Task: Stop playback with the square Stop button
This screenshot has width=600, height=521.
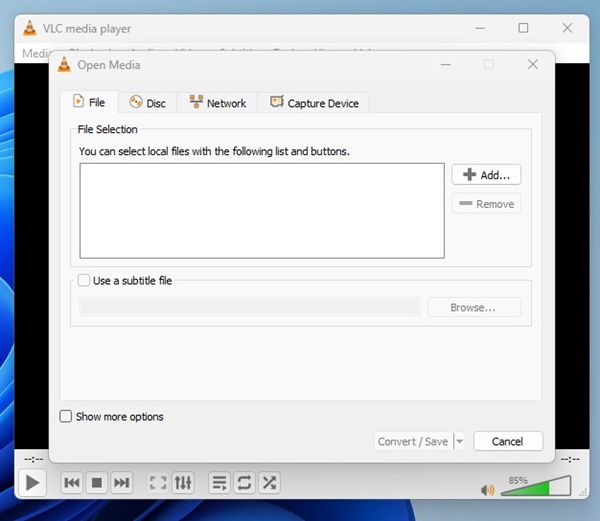Action: pos(96,483)
